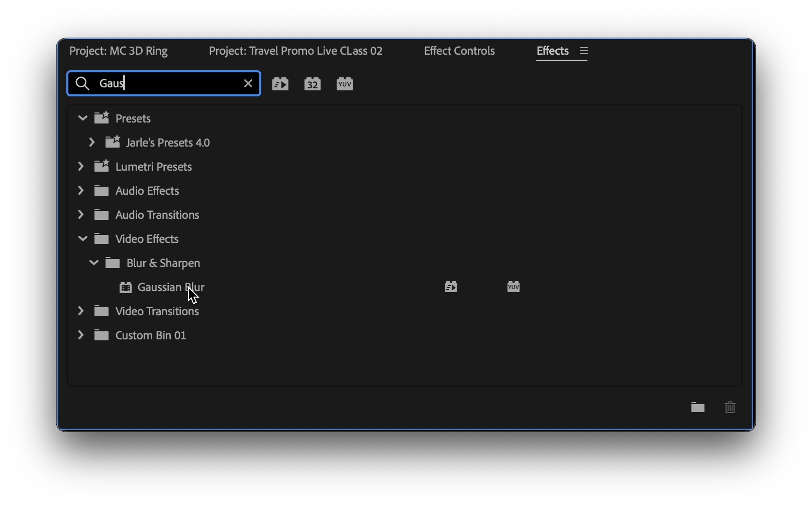
Task: Collapse the Presets folder
Action: pyautogui.click(x=83, y=118)
